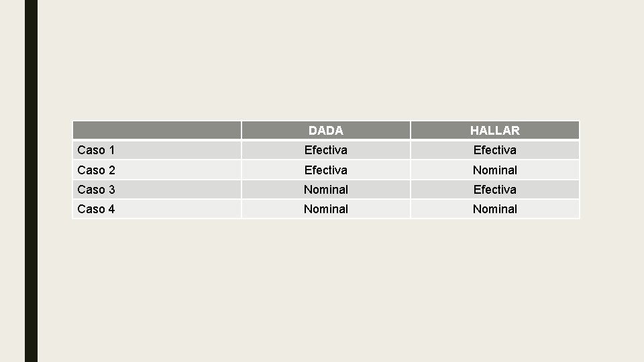Viewport: 644px width, 362px height.
Task: Click Caso 4's Nominal cell under DADA
Action: [326, 209]
